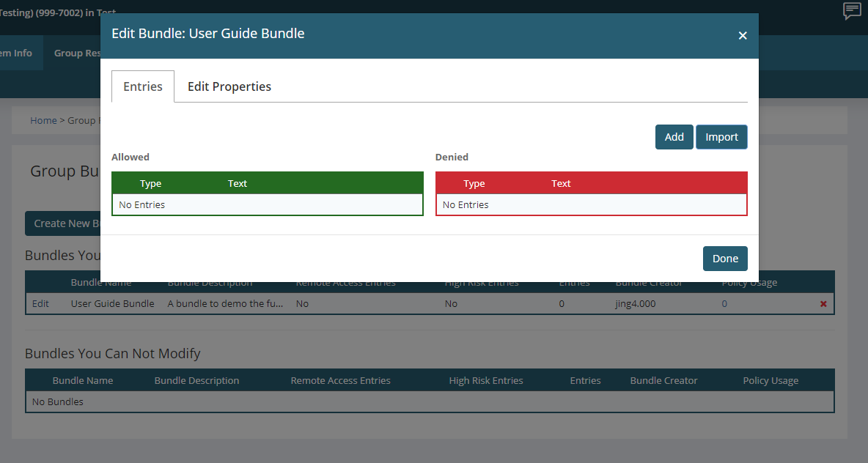Click the Policy Usage count link
This screenshot has height=463, width=868.
click(x=724, y=303)
